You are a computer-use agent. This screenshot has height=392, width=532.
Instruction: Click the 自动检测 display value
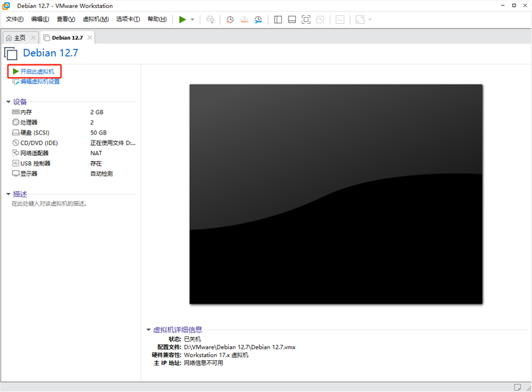(101, 173)
